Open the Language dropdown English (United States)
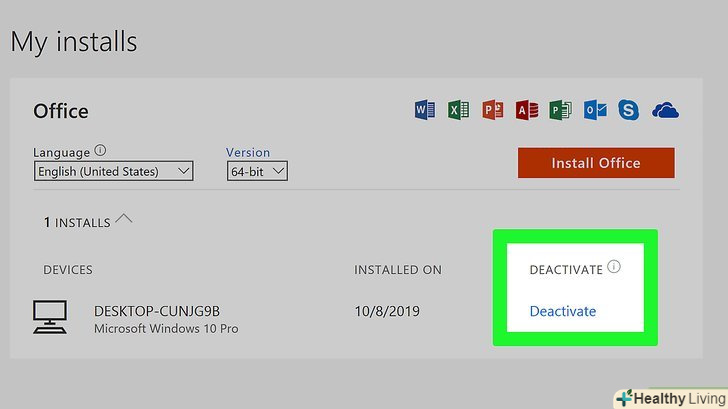 tap(113, 171)
